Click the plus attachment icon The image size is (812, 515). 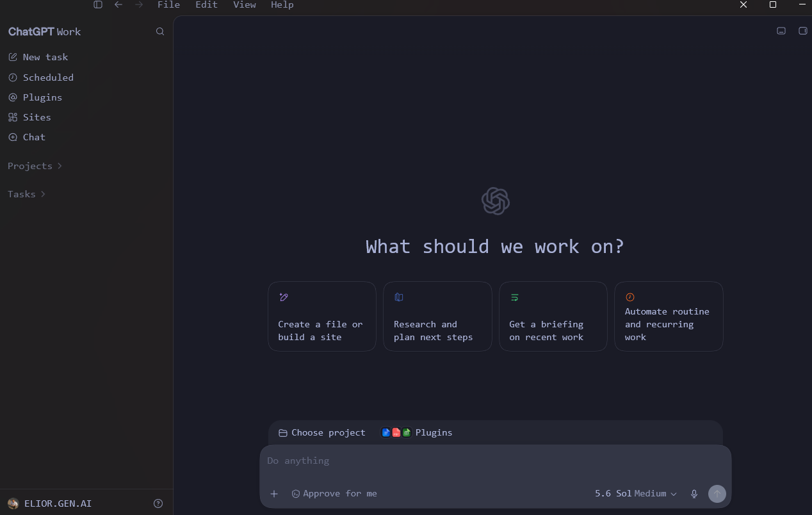tap(274, 494)
